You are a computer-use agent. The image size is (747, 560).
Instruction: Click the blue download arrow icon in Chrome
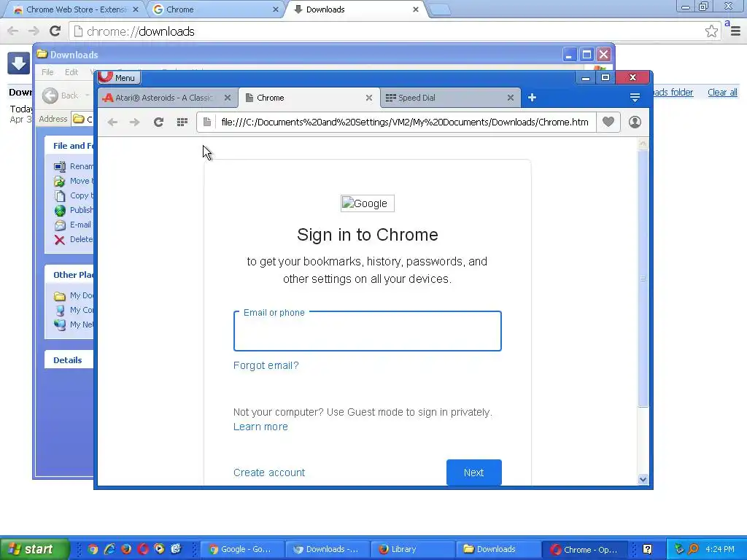click(x=18, y=63)
